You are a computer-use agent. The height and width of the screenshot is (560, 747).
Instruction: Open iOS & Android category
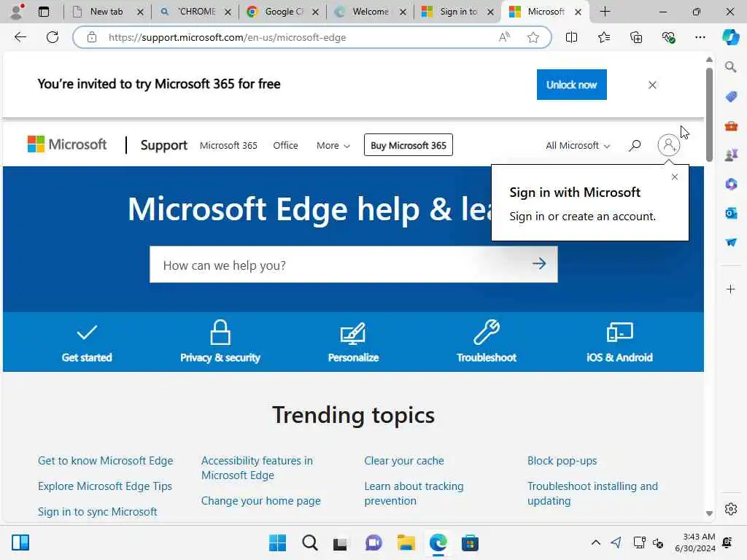click(619, 342)
